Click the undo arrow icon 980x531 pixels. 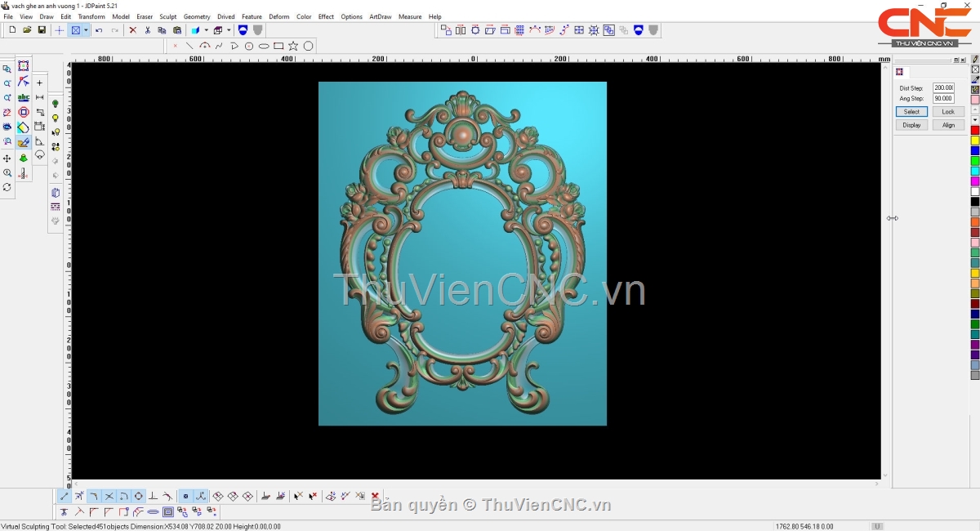tap(99, 30)
